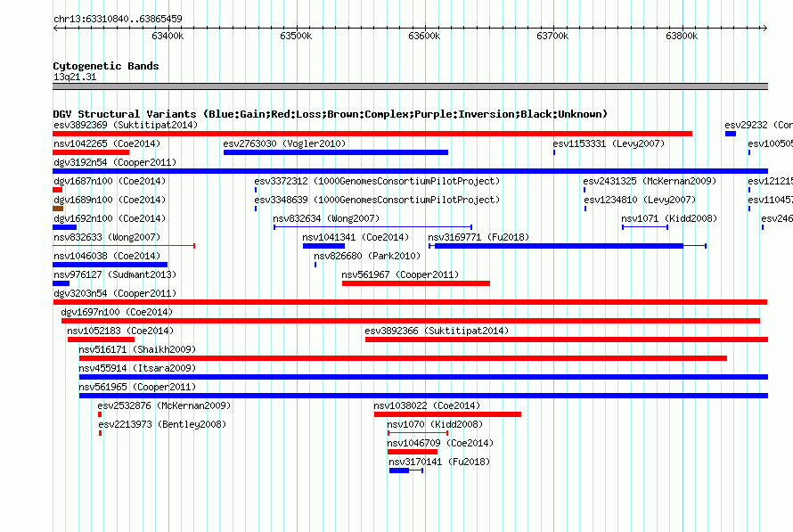Click the esv2532876 (McKernan2009) label
Image resolution: width=793 pixels, height=532 pixels.
click(164, 405)
